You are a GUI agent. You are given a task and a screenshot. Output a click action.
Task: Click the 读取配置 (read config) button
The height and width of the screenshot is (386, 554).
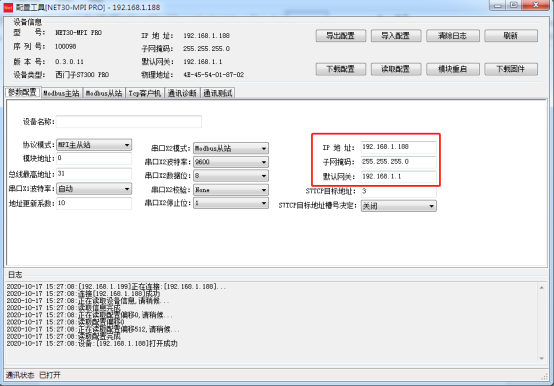tap(396, 69)
